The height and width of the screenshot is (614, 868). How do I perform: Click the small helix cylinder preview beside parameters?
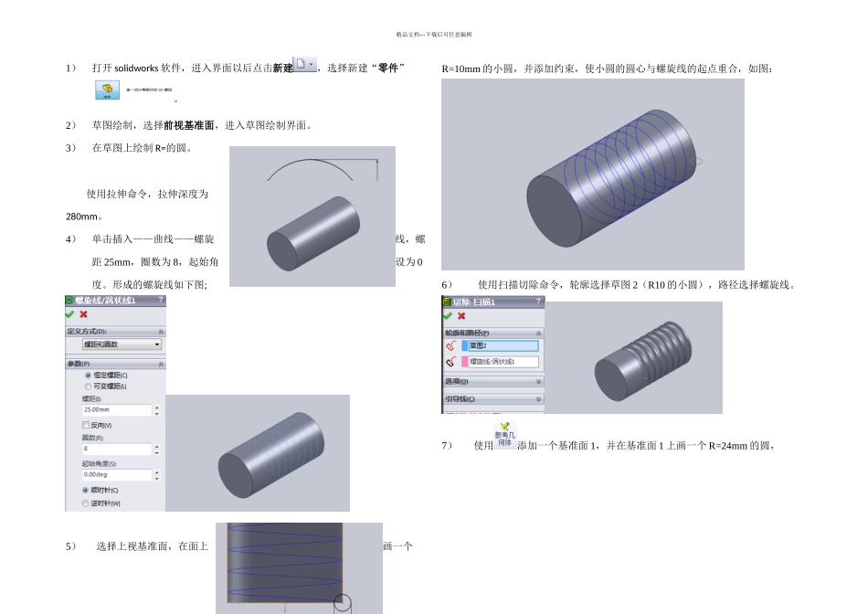pos(258,453)
